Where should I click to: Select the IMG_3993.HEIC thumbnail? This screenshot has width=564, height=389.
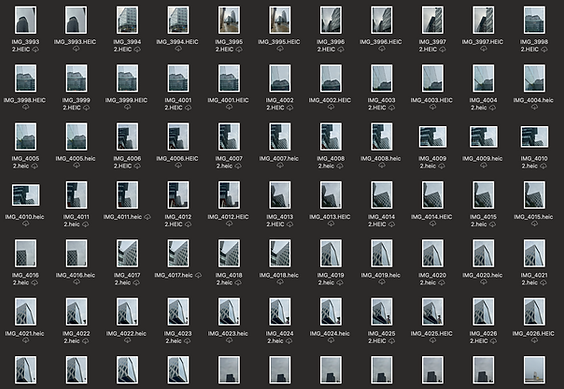[76, 20]
